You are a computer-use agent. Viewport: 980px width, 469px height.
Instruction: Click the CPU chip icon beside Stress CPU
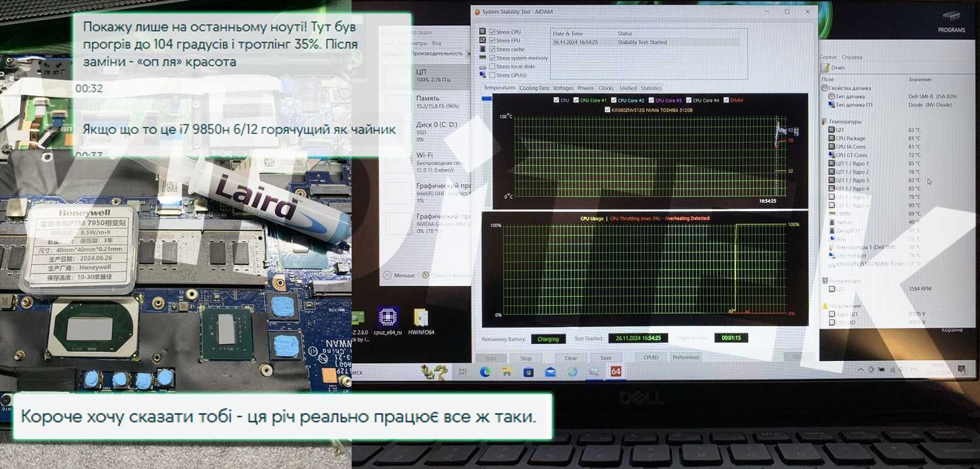(x=483, y=32)
